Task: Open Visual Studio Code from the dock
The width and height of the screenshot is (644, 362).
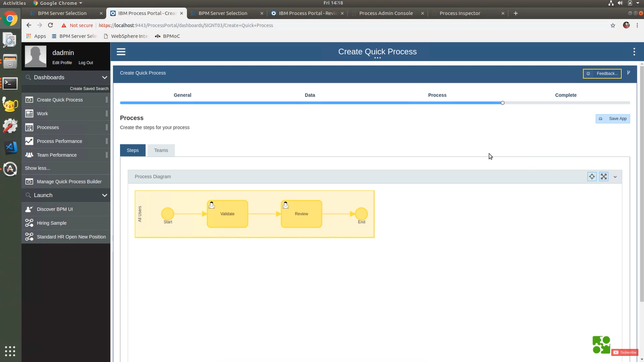Action: pos(10,147)
